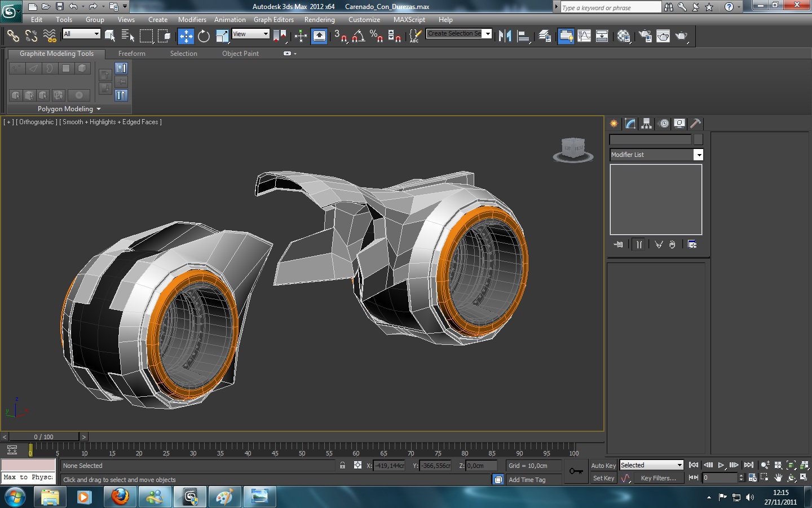Click the Select and Move tool
The width and height of the screenshot is (812, 508).
pyautogui.click(x=186, y=36)
